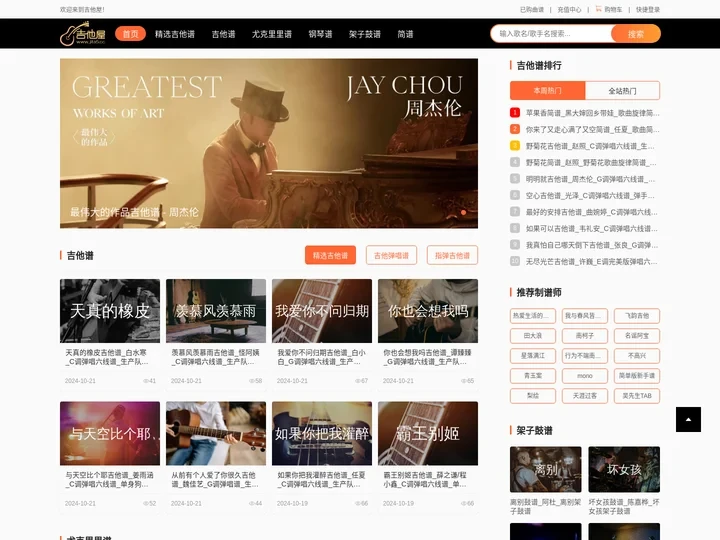Open the 架子鼓谱 nav item
Viewport: 720px width, 540px height.
coord(365,34)
